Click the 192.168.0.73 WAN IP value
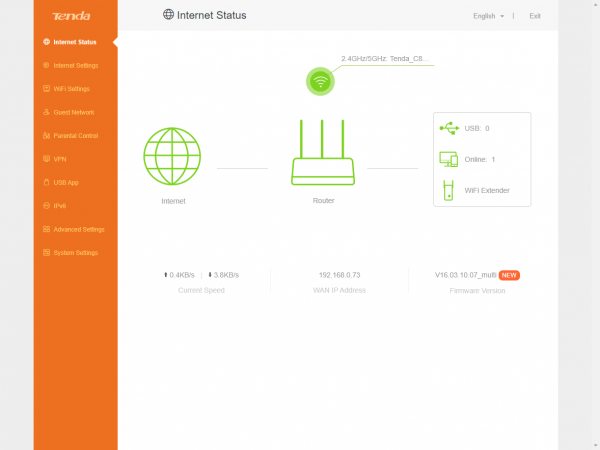Viewport: 600px width, 450px height. pos(339,275)
